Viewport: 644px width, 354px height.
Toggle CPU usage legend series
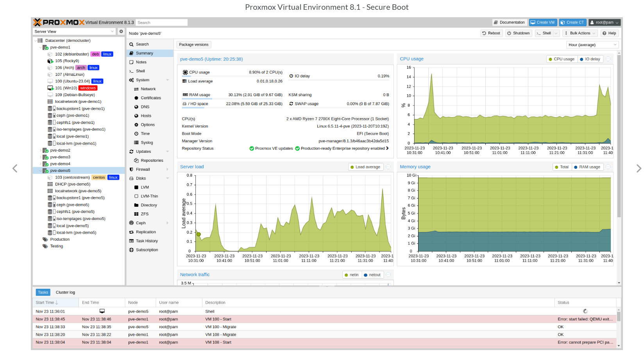tap(562, 59)
